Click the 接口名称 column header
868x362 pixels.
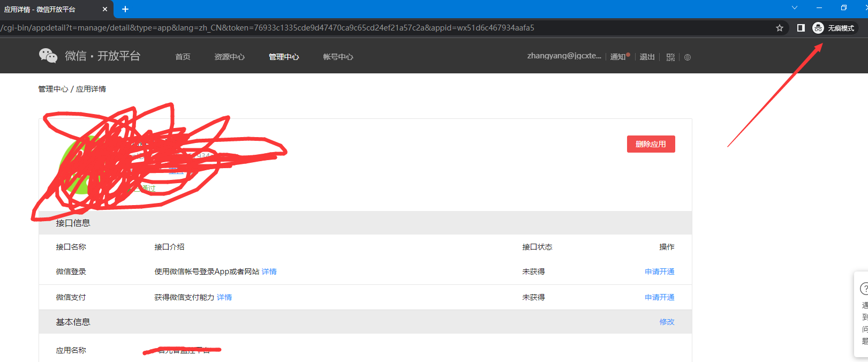[71, 247]
